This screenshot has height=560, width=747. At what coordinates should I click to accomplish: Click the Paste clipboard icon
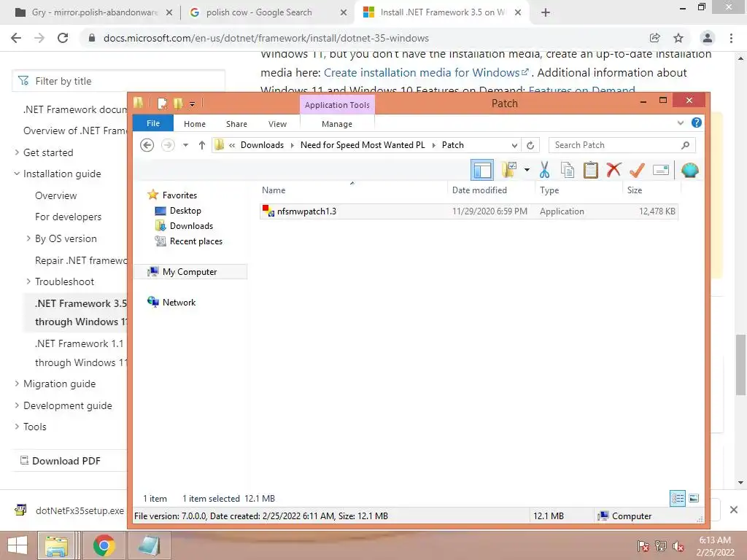(591, 170)
